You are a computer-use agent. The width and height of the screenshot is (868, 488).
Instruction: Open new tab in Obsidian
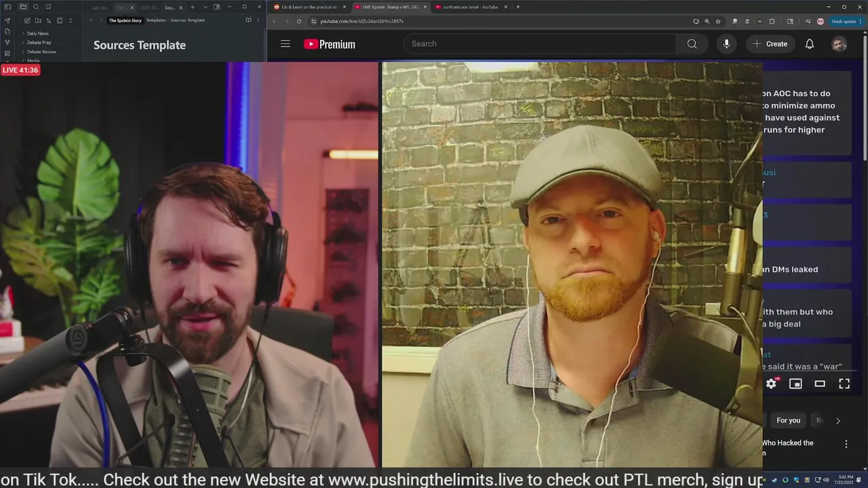point(193,7)
